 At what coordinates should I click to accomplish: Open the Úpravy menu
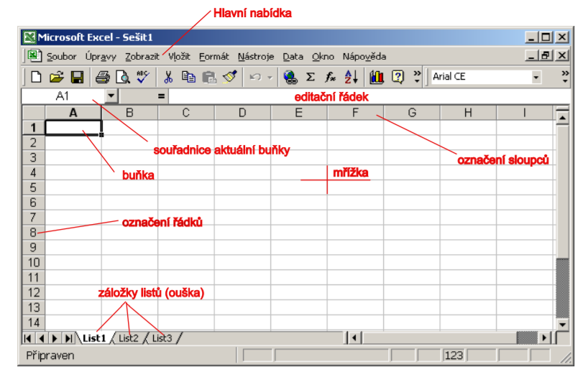tap(101, 57)
